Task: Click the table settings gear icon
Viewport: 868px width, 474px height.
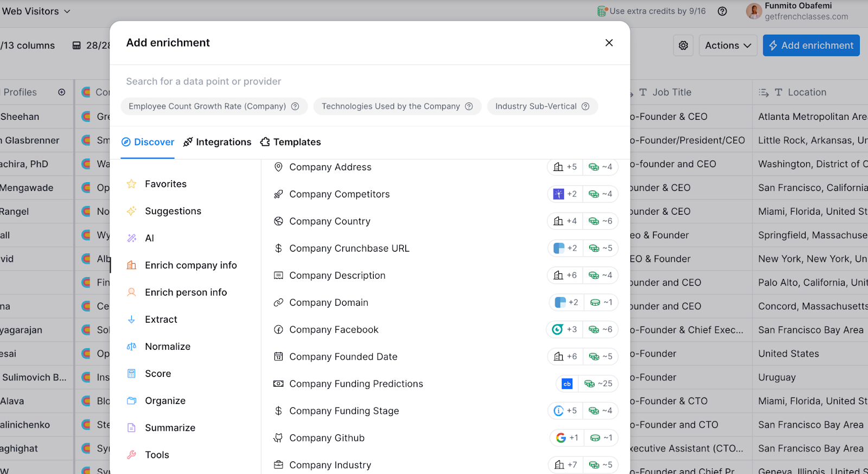Action: [683, 46]
